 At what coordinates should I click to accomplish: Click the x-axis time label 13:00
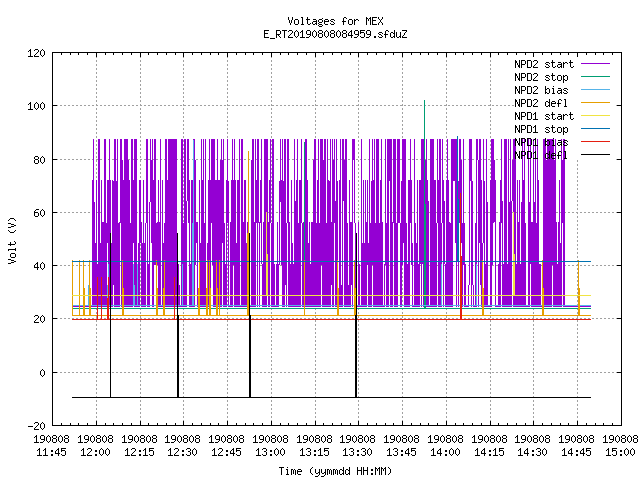270,453
